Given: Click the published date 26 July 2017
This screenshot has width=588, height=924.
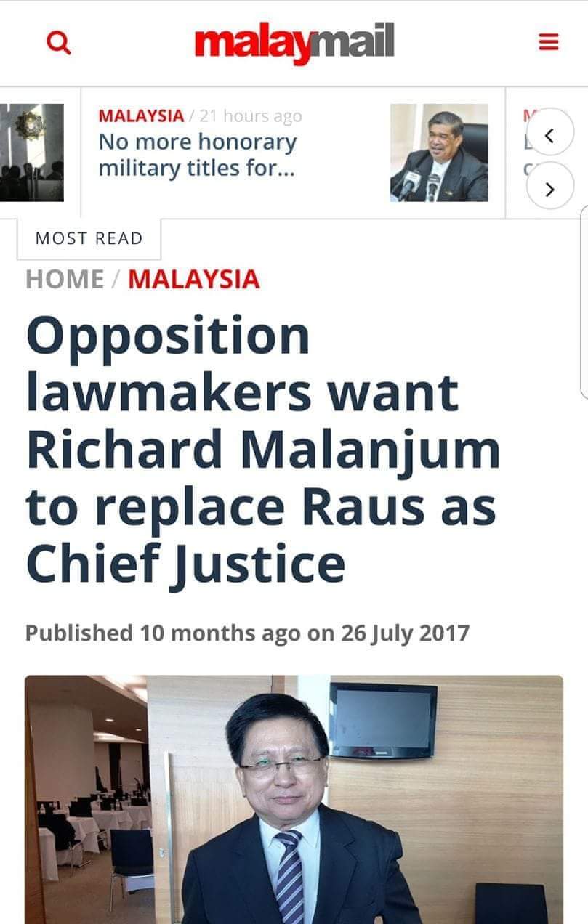Looking at the screenshot, I should coord(405,633).
